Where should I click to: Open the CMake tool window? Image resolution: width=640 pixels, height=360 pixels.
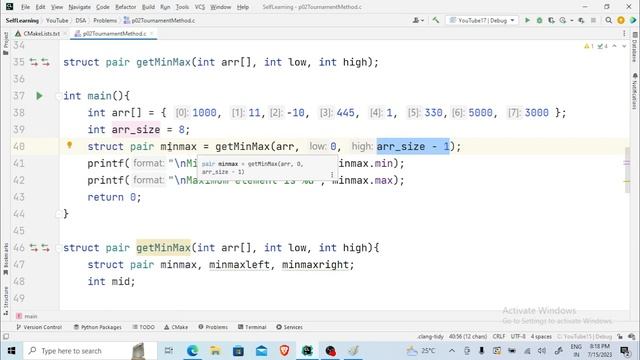point(176,327)
